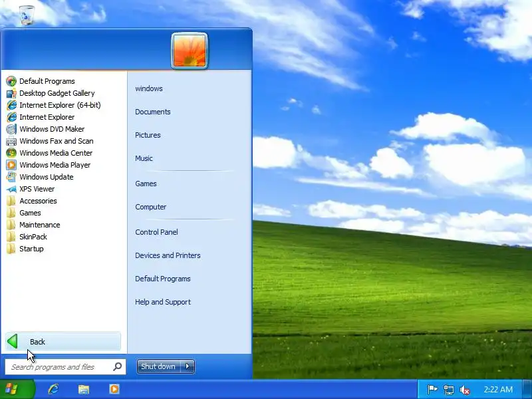Open Action Center flag tray icon
This screenshot has height=399, width=532.
[432, 390]
